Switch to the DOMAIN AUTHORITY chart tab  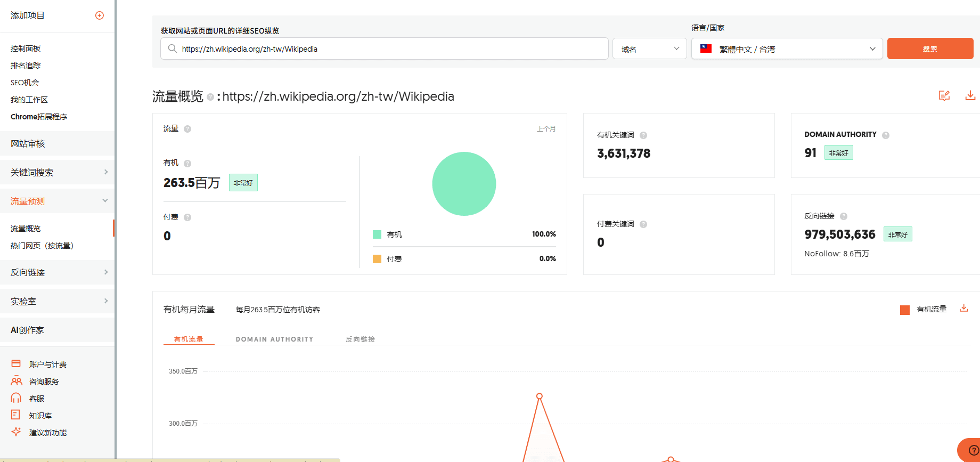(274, 339)
